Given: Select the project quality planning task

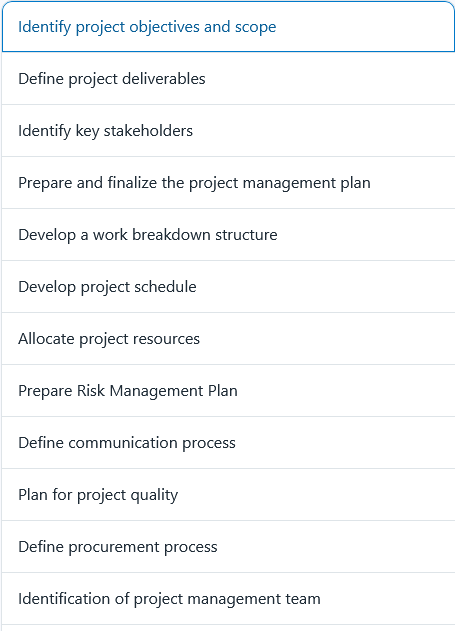Looking at the screenshot, I should pyautogui.click(x=228, y=494).
